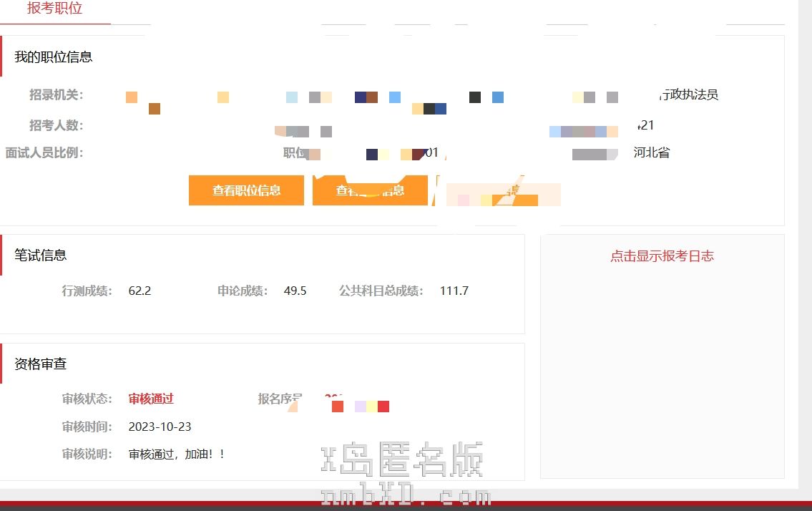
Task: Click the 行政执法员 position text
Action: click(x=688, y=94)
